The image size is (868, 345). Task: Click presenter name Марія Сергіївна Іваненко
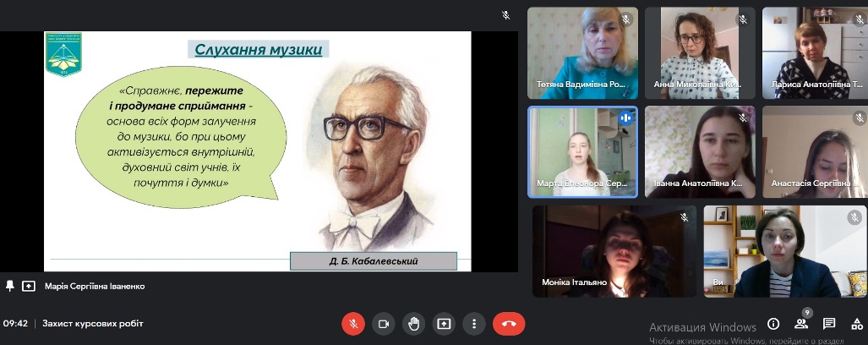pyautogui.click(x=95, y=287)
